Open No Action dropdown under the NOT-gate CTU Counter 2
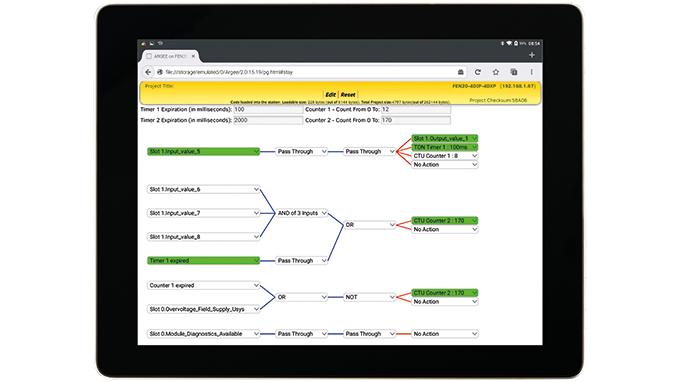The height and width of the screenshot is (382, 680). [445, 301]
